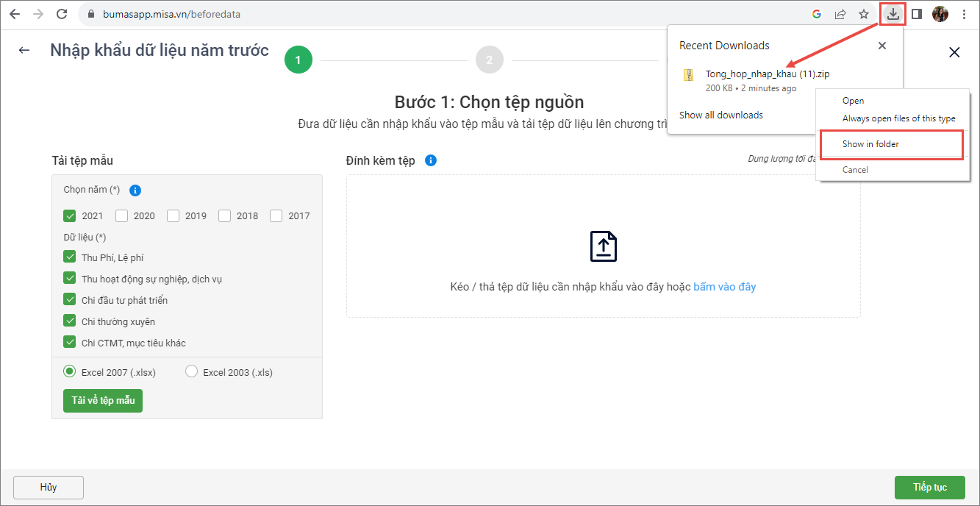
Task: Select the Excel 2003 (.xls) radio option
Action: pyautogui.click(x=192, y=371)
